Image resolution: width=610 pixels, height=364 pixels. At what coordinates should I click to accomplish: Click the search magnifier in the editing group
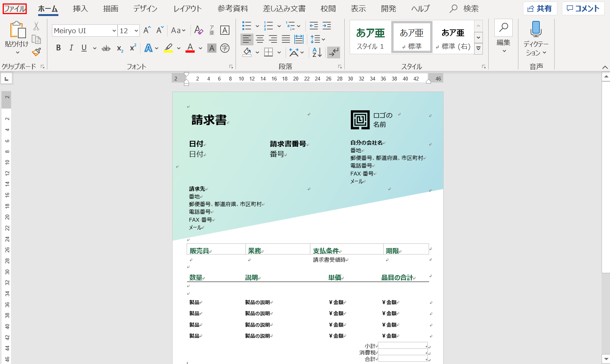tap(503, 28)
